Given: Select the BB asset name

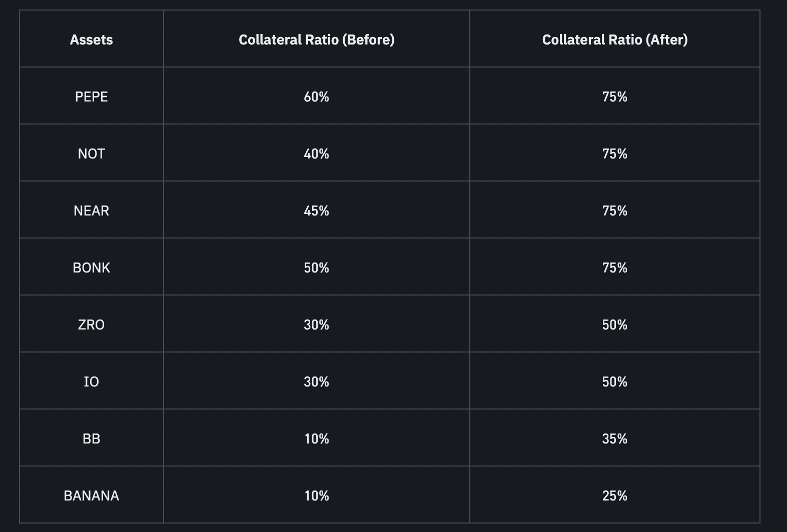Looking at the screenshot, I should pyautogui.click(x=91, y=438).
